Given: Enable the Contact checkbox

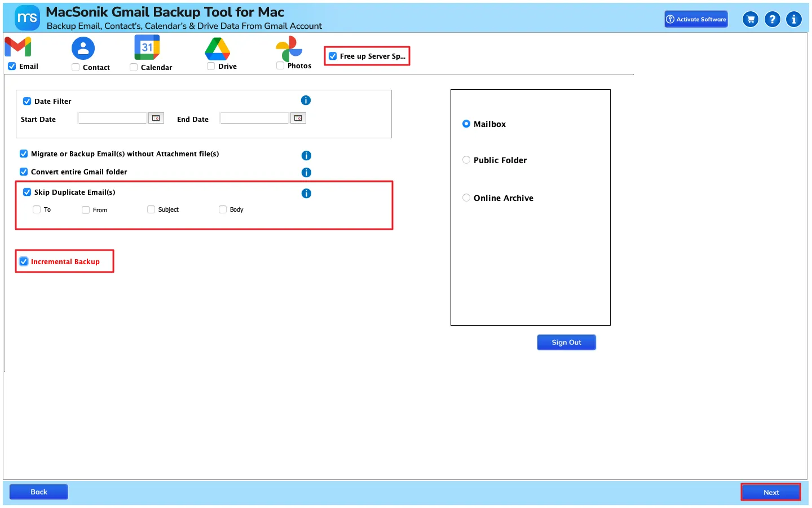Looking at the screenshot, I should (x=76, y=67).
